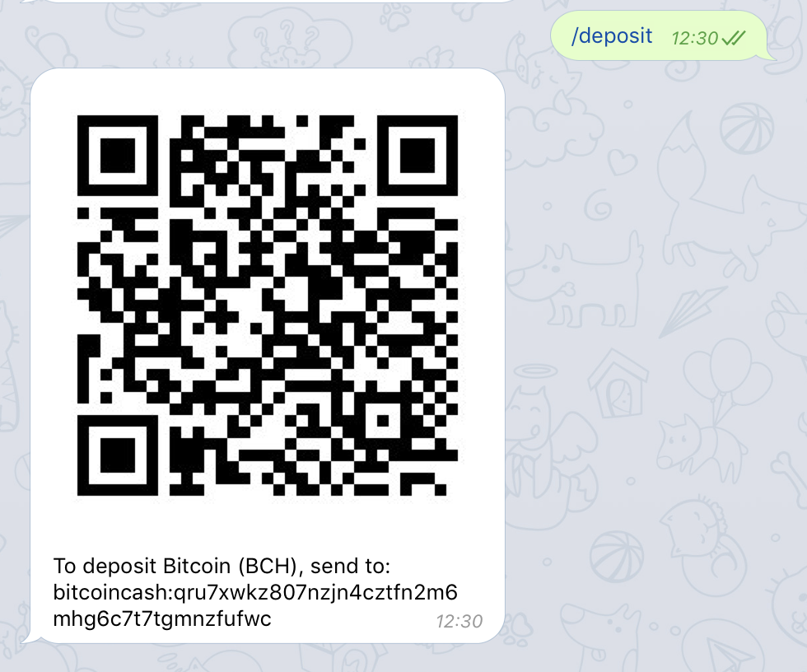Click the top-right finder square of the QR code
The width and height of the screenshot is (807, 672).
pos(417,156)
